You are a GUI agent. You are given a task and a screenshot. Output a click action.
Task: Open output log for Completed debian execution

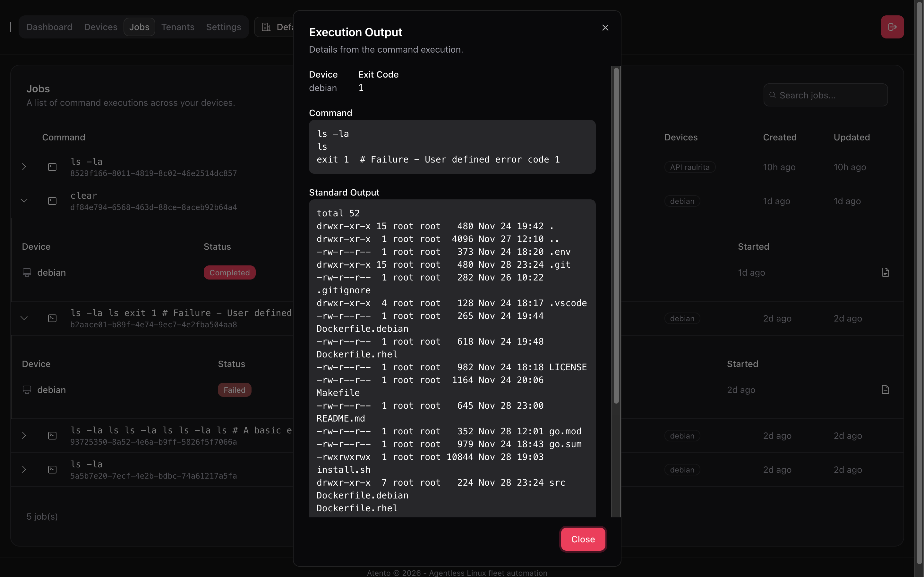tap(885, 272)
